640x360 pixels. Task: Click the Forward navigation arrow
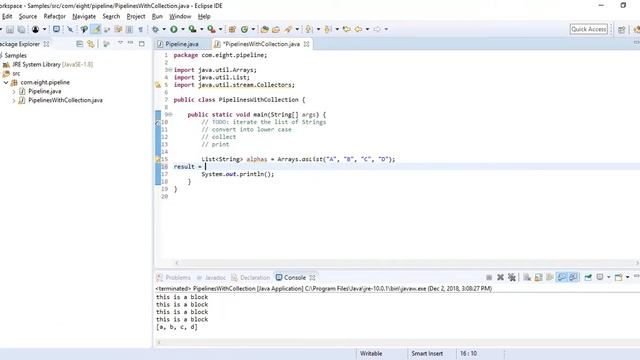pyautogui.click(x=377, y=29)
